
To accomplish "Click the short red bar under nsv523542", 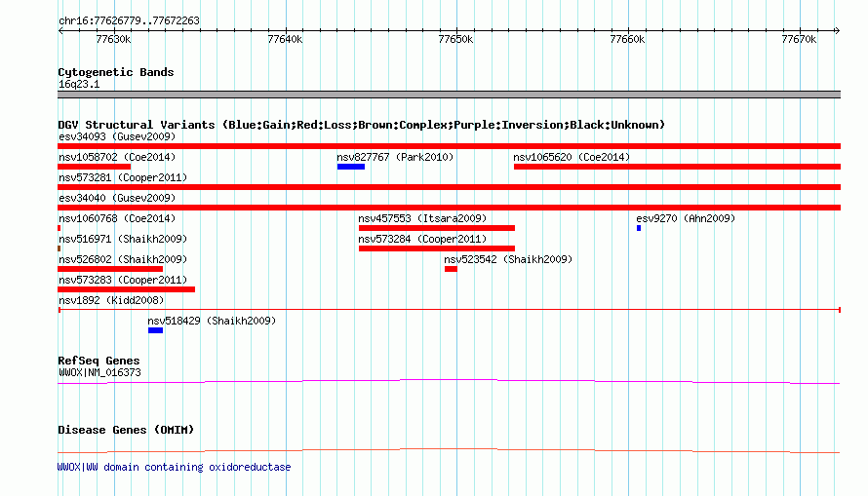I will 452,269.
